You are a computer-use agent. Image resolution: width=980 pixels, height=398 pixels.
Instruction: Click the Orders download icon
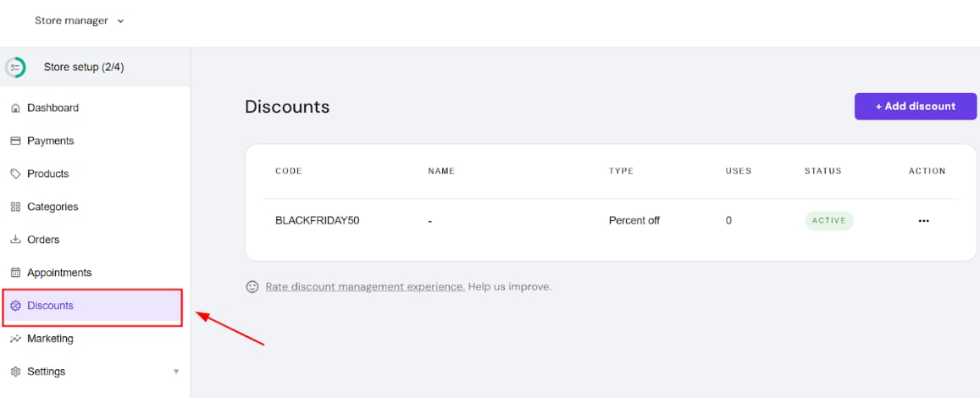pos(15,240)
